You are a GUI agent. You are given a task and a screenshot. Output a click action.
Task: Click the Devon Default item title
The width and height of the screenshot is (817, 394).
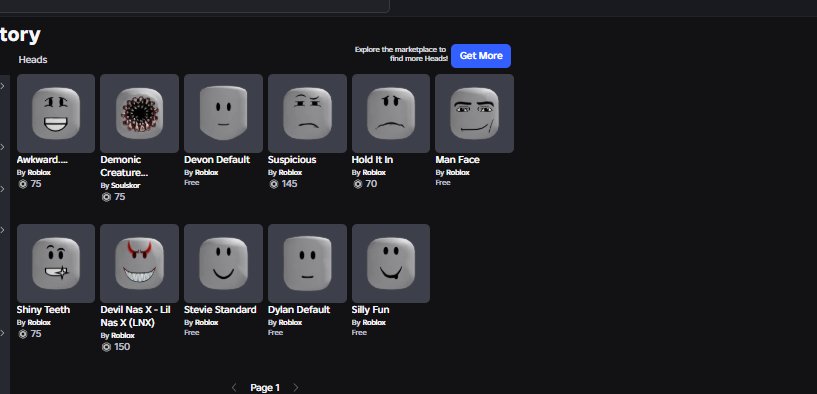pos(217,159)
